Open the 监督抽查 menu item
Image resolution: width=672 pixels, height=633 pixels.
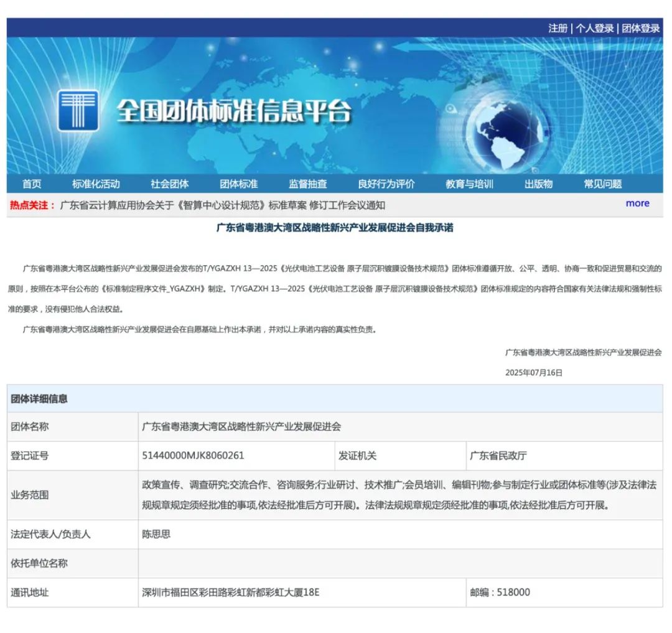[308, 184]
